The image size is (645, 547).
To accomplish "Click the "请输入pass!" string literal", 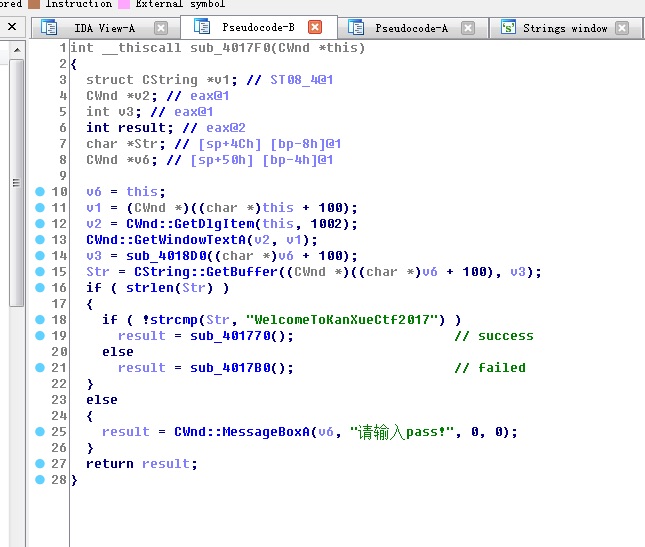I will [x=402, y=432].
